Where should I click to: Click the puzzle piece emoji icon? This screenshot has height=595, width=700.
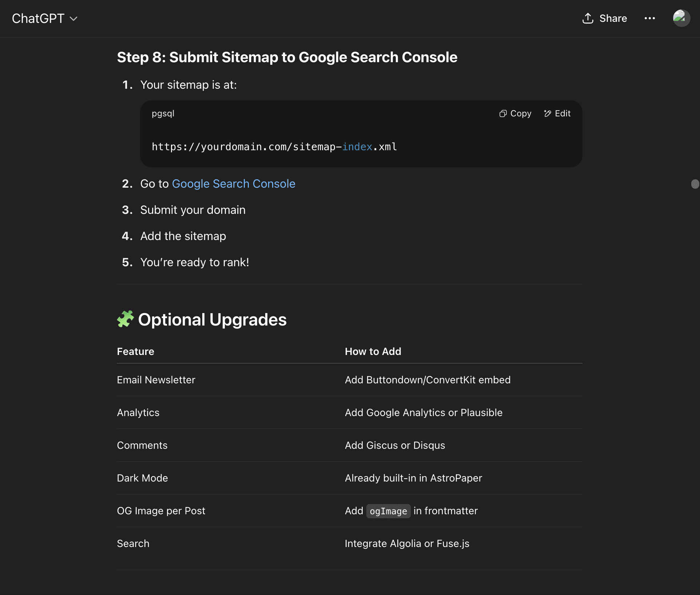tap(126, 319)
